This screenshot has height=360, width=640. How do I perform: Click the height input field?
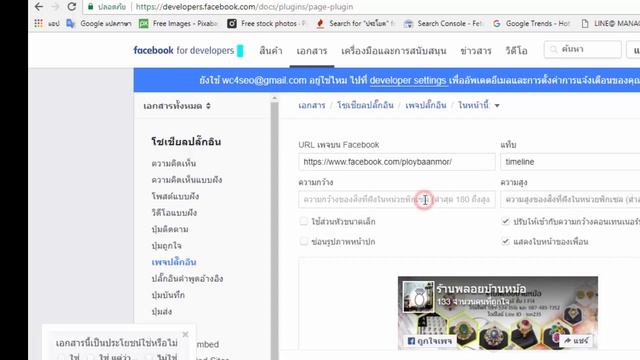570,200
